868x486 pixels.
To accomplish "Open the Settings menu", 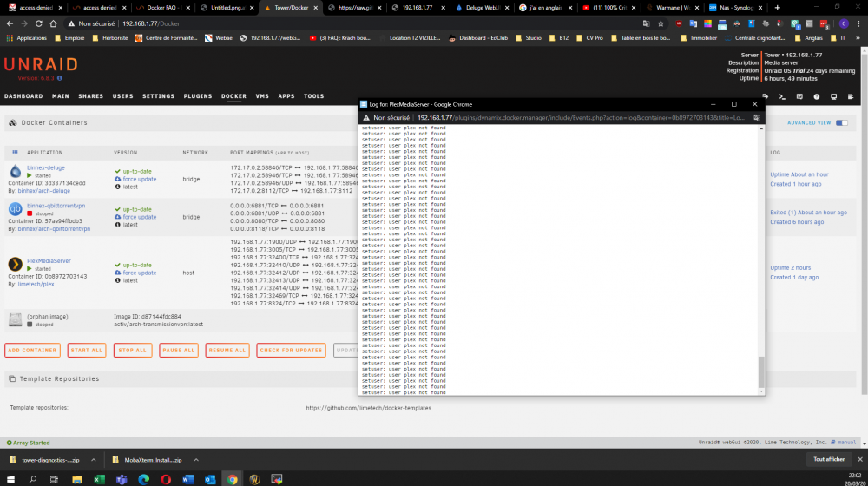I will coord(158,96).
